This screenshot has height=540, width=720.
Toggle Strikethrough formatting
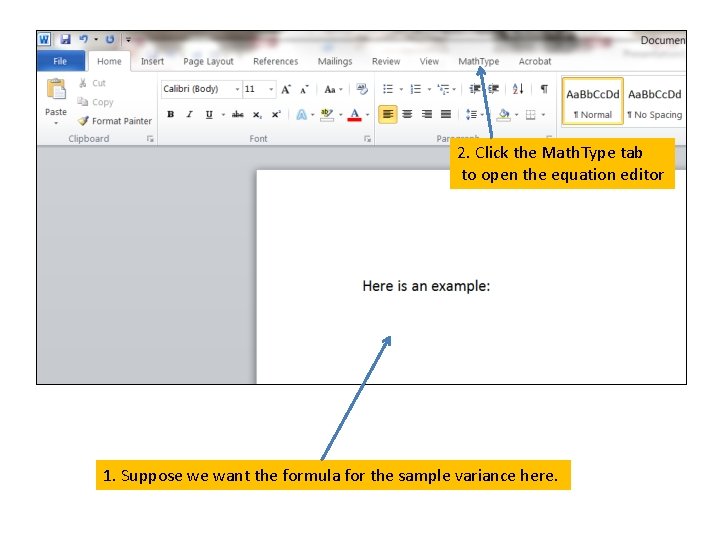[x=237, y=114]
